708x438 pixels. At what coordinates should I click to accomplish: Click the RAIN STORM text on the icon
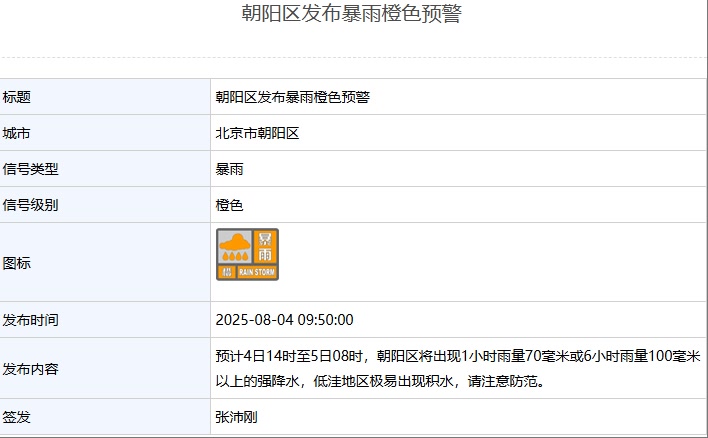tap(257, 272)
